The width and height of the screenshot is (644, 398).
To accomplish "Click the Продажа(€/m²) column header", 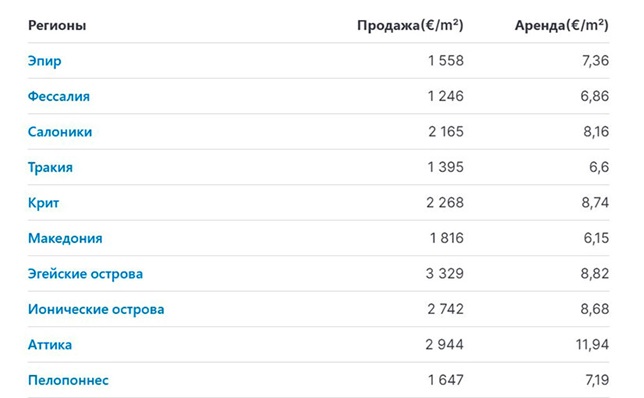I will pyautogui.click(x=410, y=25).
